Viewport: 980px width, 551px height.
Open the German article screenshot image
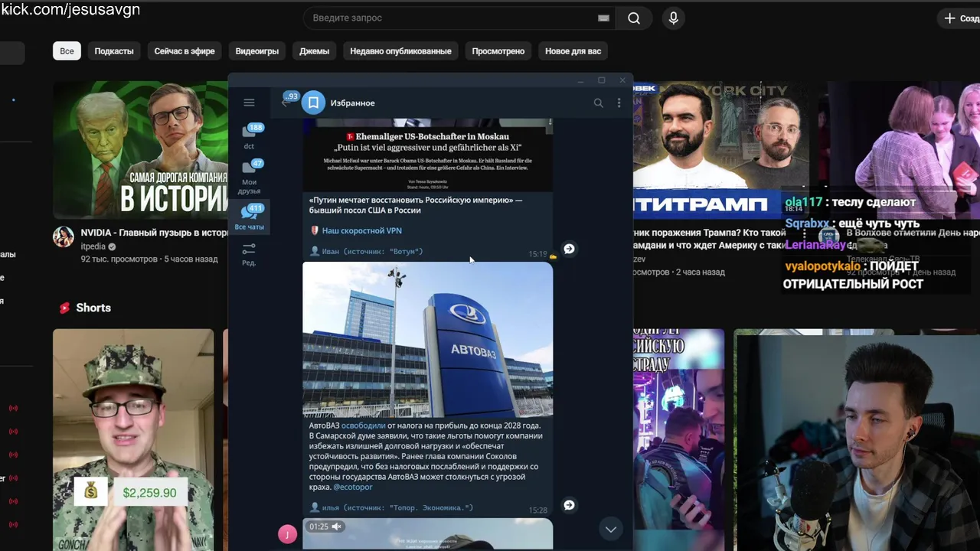tap(427, 155)
